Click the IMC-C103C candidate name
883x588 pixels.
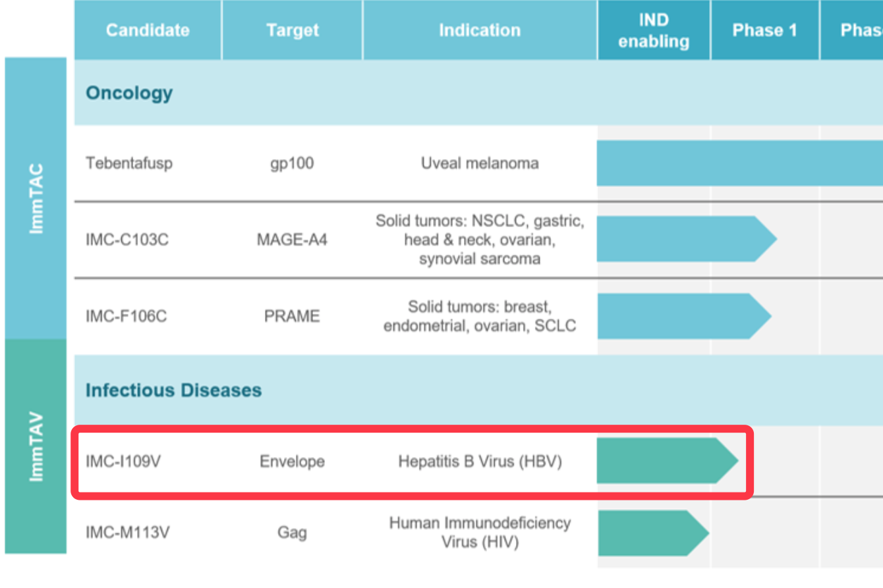click(127, 240)
